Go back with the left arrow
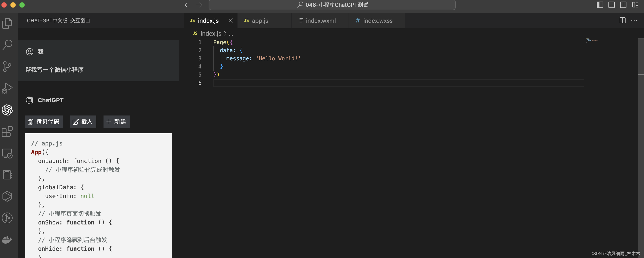Screen dimensions: 644x258 (187, 5)
